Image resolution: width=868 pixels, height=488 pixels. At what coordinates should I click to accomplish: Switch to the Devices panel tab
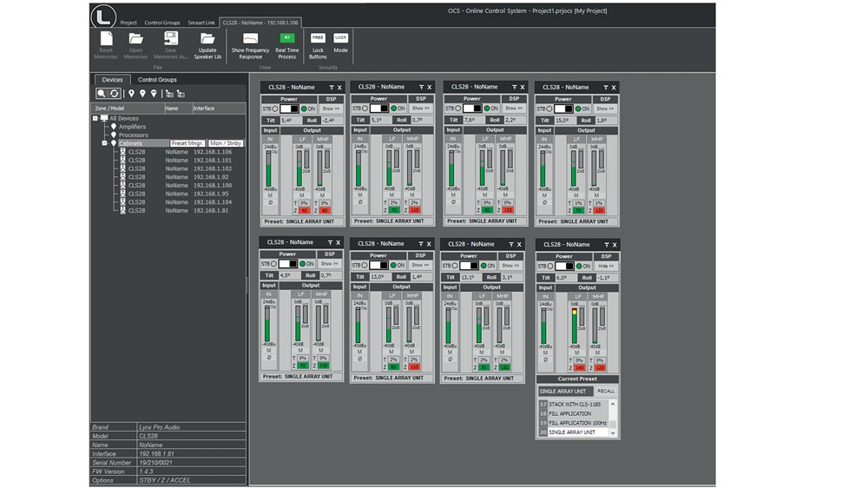[112, 80]
